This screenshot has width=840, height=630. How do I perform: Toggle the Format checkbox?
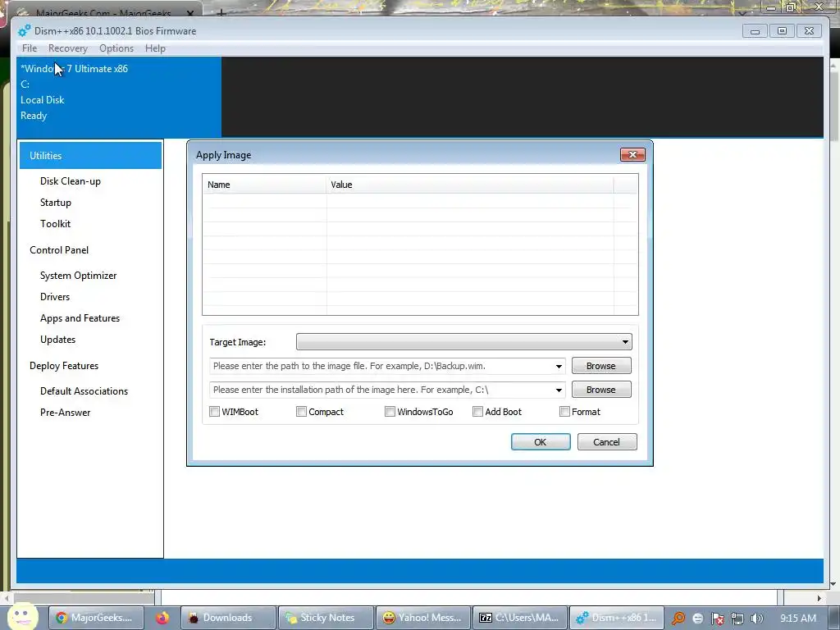tap(564, 412)
